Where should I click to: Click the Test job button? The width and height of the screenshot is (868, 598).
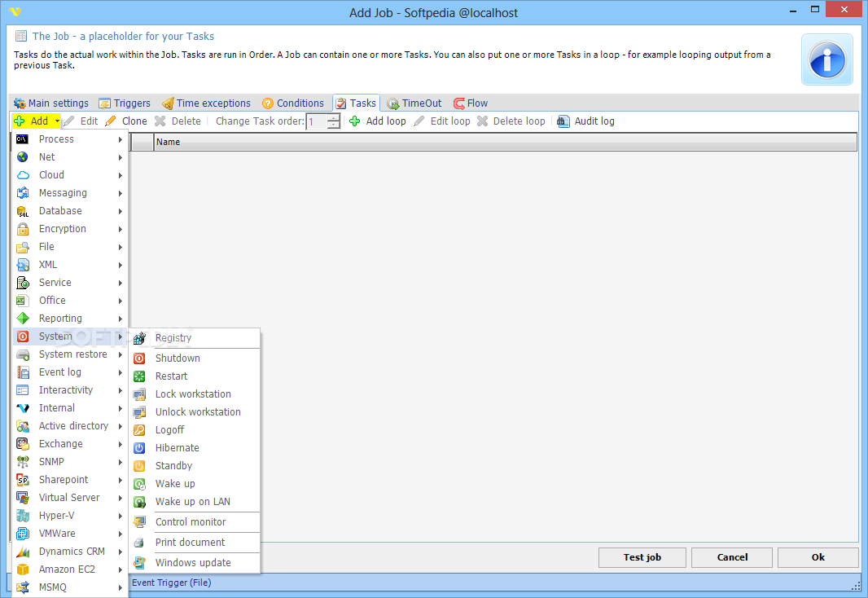point(642,557)
